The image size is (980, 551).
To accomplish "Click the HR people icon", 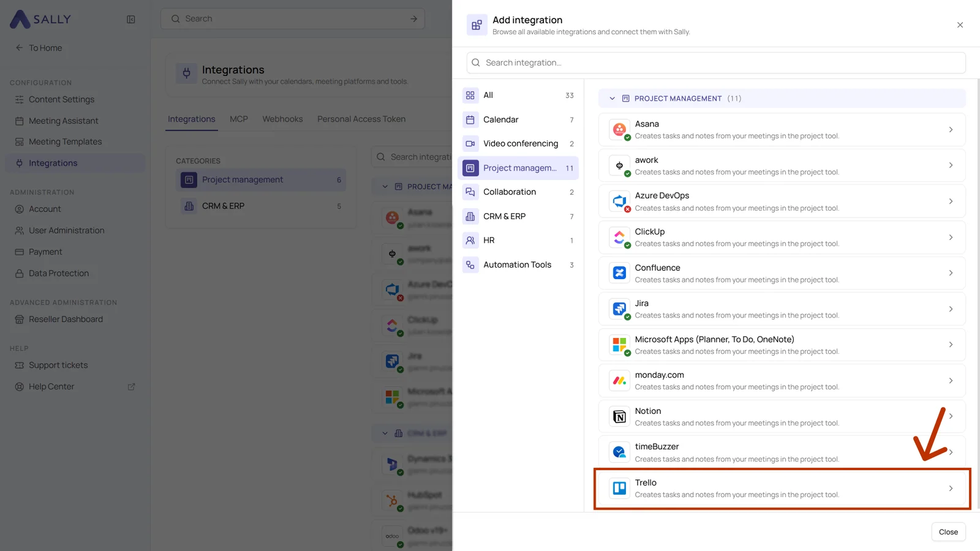I will (470, 241).
